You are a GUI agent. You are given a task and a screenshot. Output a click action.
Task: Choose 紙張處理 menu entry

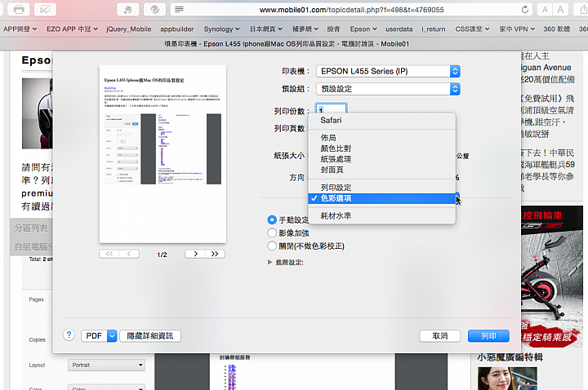click(381, 159)
